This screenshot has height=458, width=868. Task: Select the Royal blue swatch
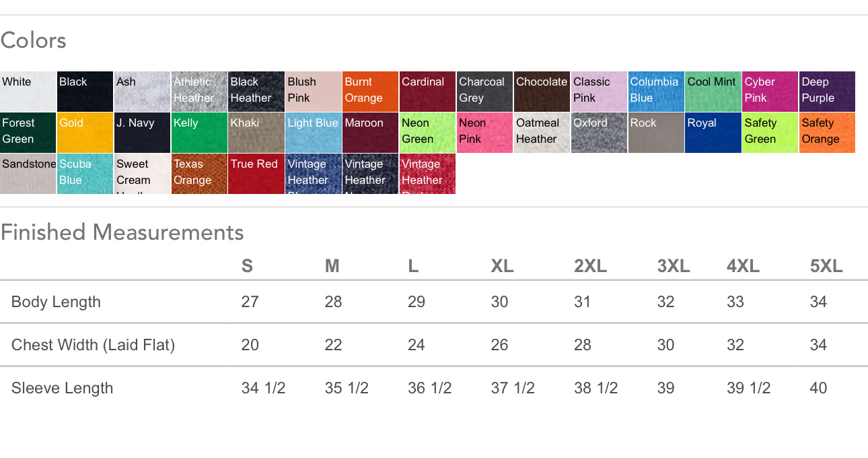pos(713,133)
